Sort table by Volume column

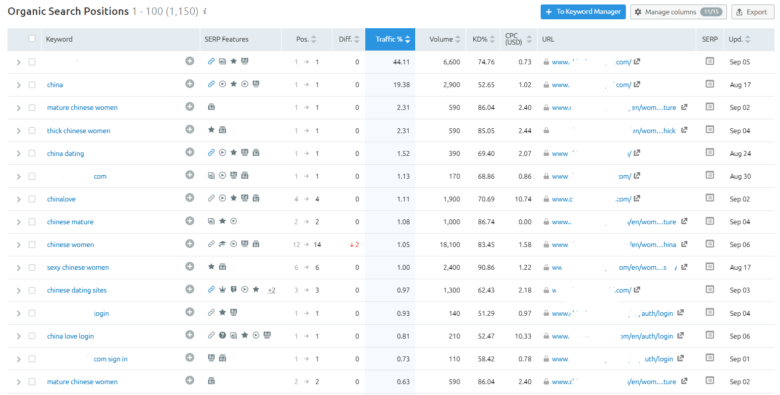445,39
